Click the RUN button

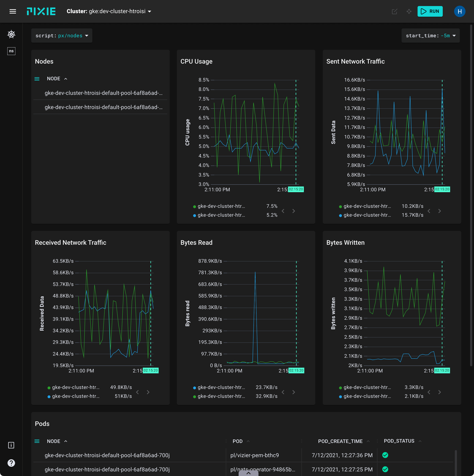click(x=430, y=11)
